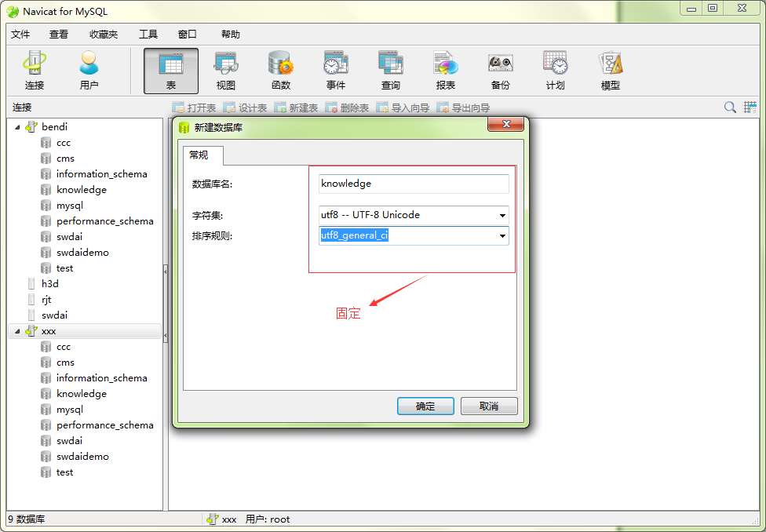Select ccc database under xxx
Image resolution: width=766 pixels, height=532 pixels.
(x=64, y=347)
